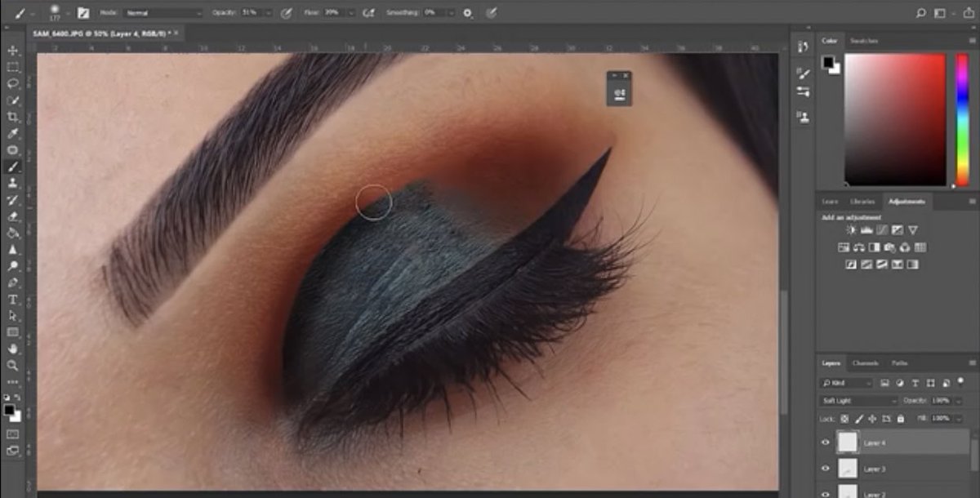This screenshot has height=498, width=980.
Task: Open the Clone Source panel icon
Action: pos(803,118)
